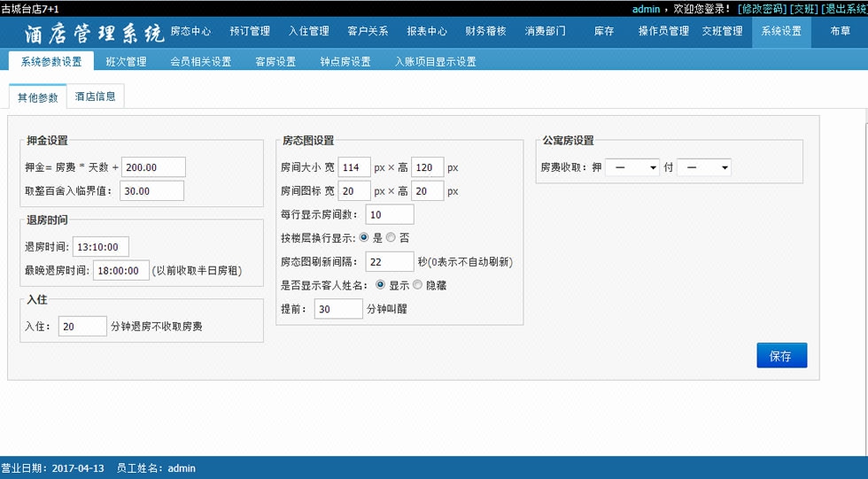Switch to 系统参数设置 subtab
The image size is (868, 479).
tap(51, 61)
